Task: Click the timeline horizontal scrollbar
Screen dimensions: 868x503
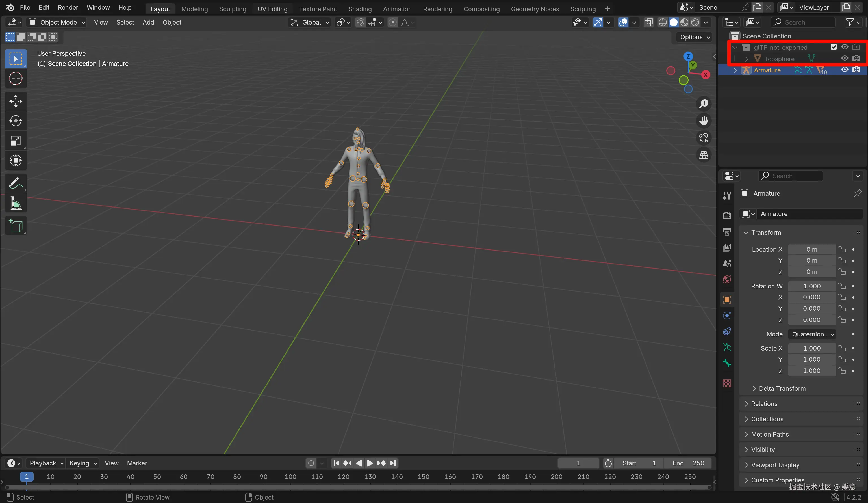Action: tap(358, 487)
